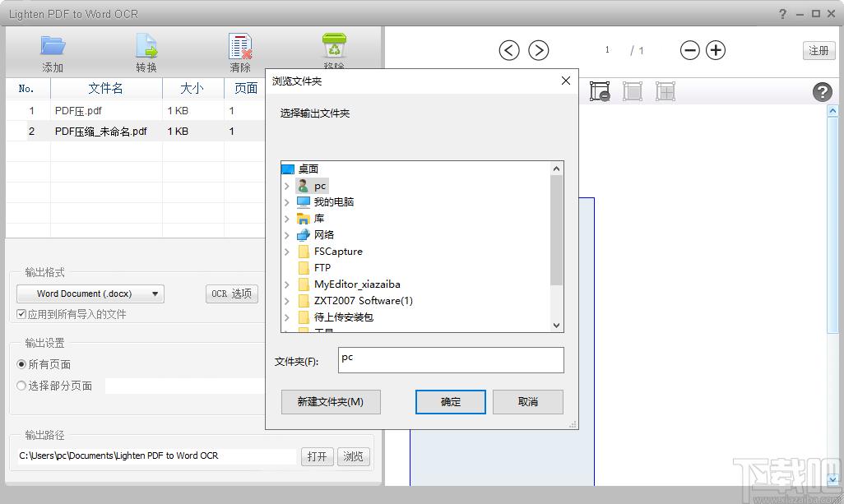
Task: Click the 注册 register button
Action: [x=818, y=50]
